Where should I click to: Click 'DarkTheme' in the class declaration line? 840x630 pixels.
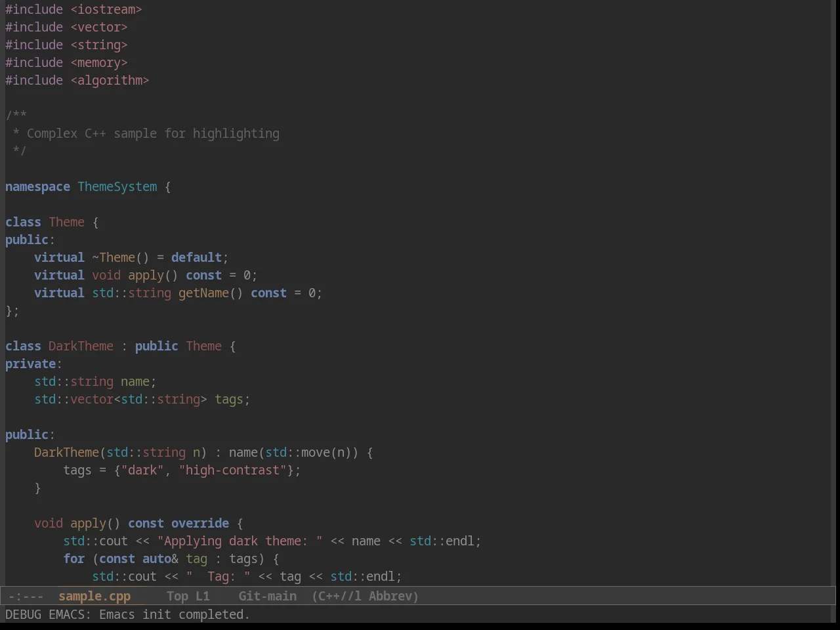point(81,346)
